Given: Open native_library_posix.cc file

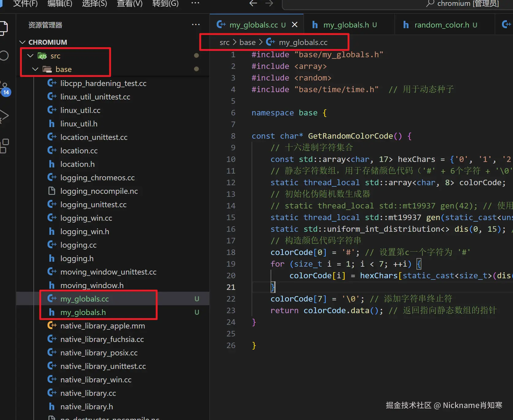Looking at the screenshot, I should click(x=99, y=353).
